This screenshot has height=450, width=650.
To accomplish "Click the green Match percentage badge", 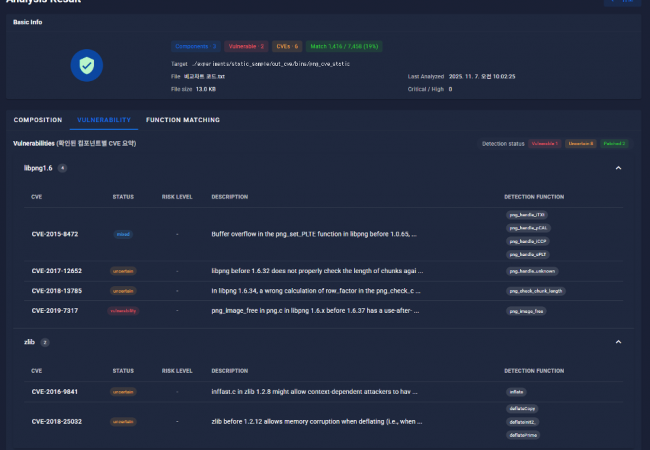I will coord(345,46).
